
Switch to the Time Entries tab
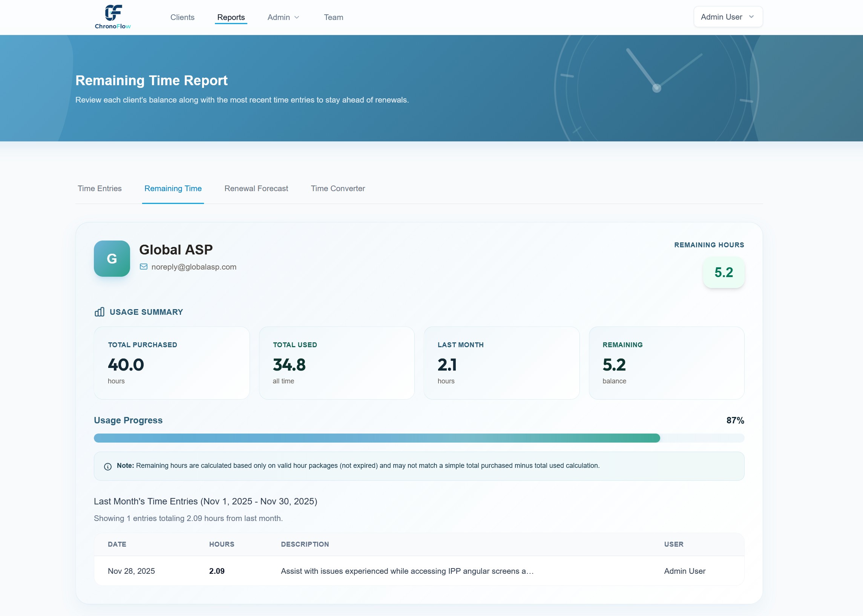100,188
